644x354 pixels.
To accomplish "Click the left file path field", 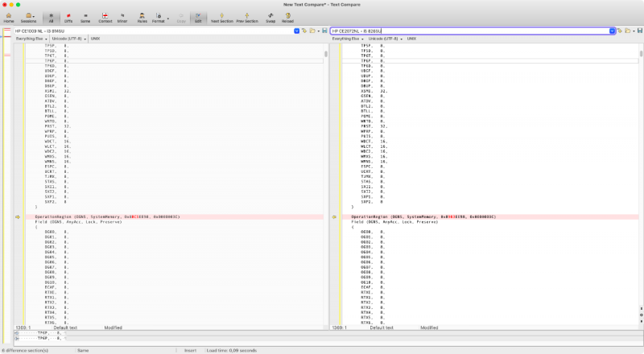I will click(x=153, y=31).
